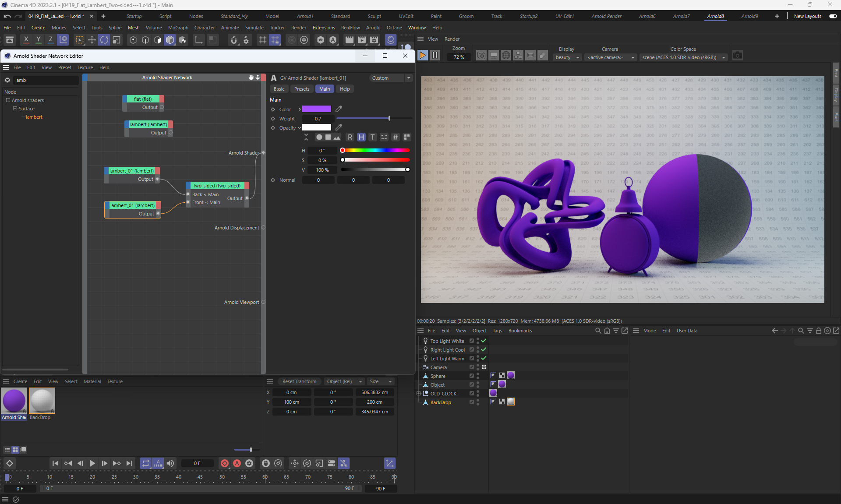Screen dimensions: 841x504
Task: Select the Rotate tool in toolbar
Action: coord(104,40)
